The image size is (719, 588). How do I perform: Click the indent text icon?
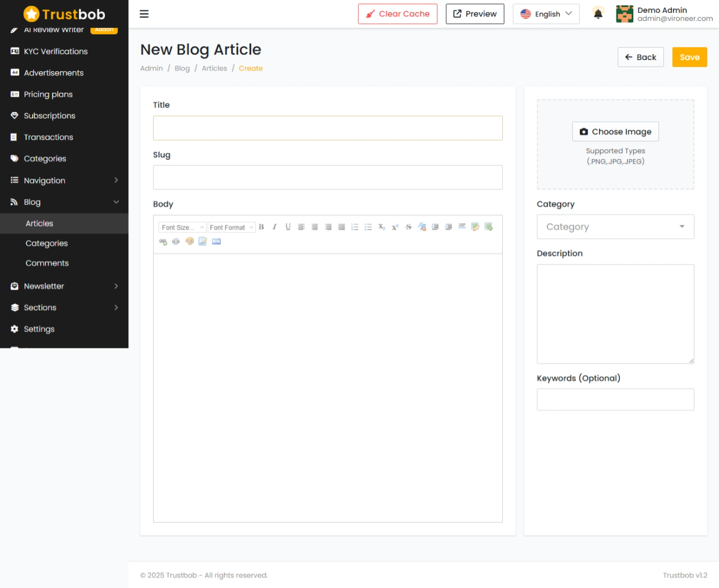[435, 227]
